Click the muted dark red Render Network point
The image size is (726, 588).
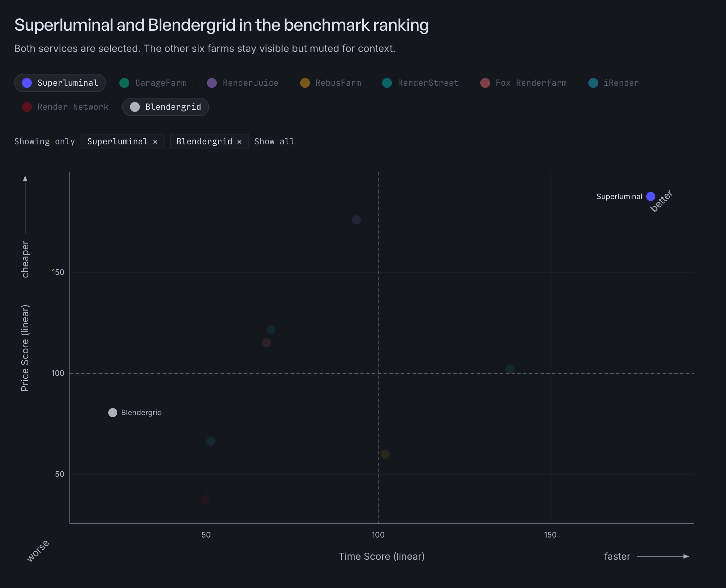tap(205, 499)
